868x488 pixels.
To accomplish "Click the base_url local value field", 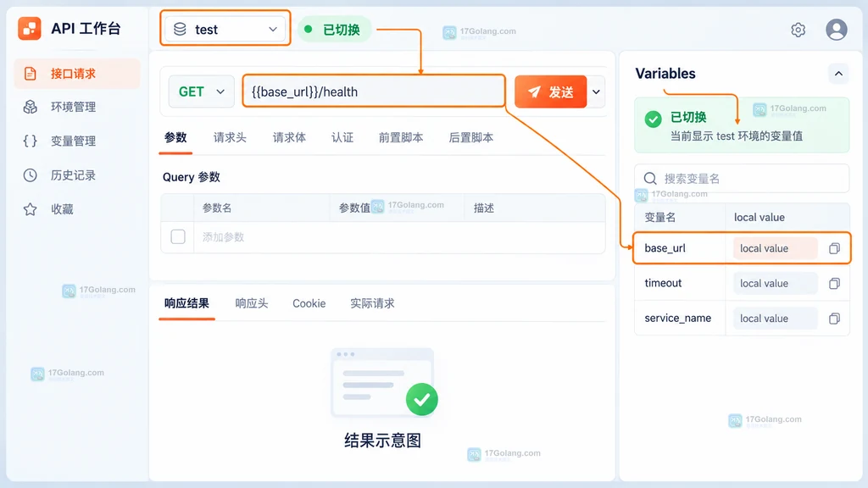I will [775, 248].
